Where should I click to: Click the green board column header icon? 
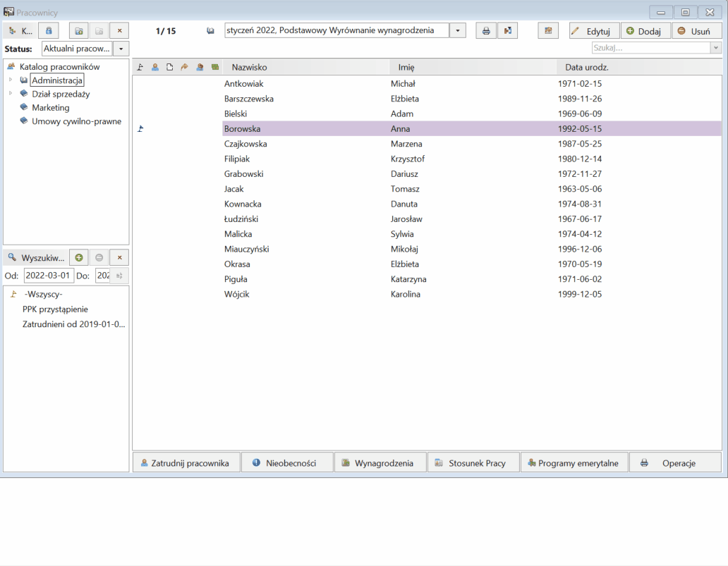pyautogui.click(x=215, y=67)
